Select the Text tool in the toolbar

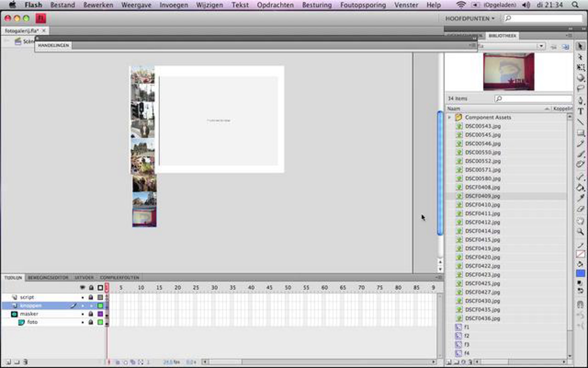tap(580, 111)
